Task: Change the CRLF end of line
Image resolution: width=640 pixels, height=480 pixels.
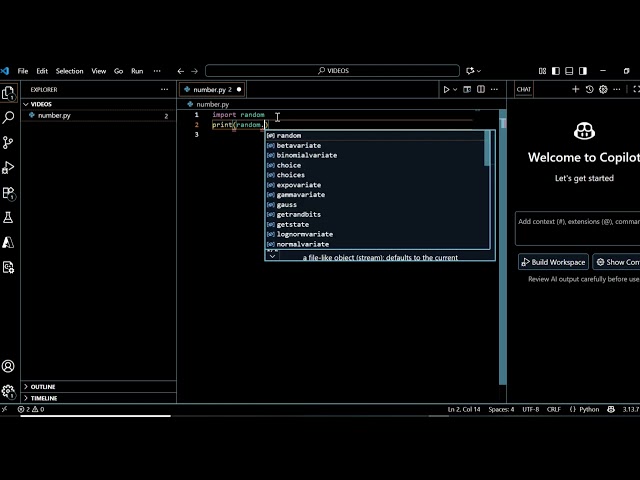Action: tap(554, 409)
